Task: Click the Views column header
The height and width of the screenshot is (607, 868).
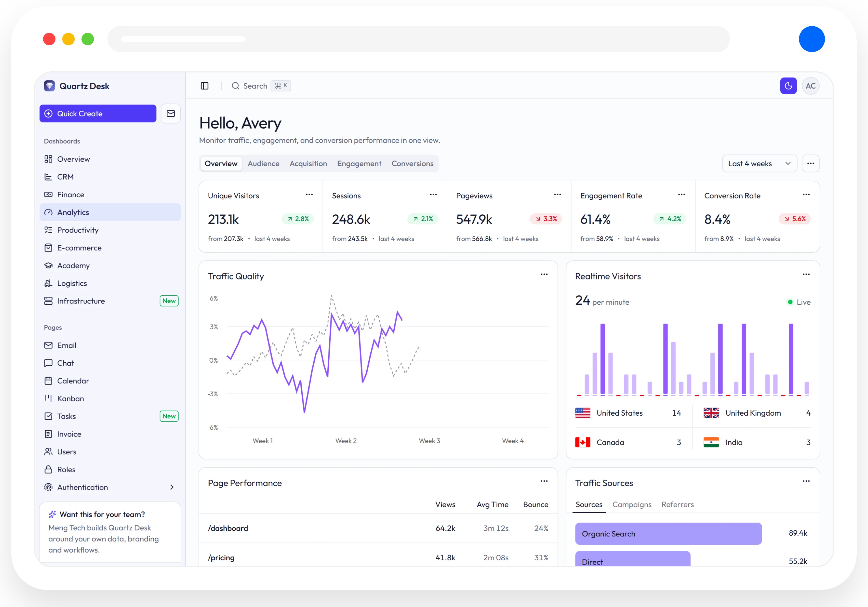Action: [x=445, y=505]
